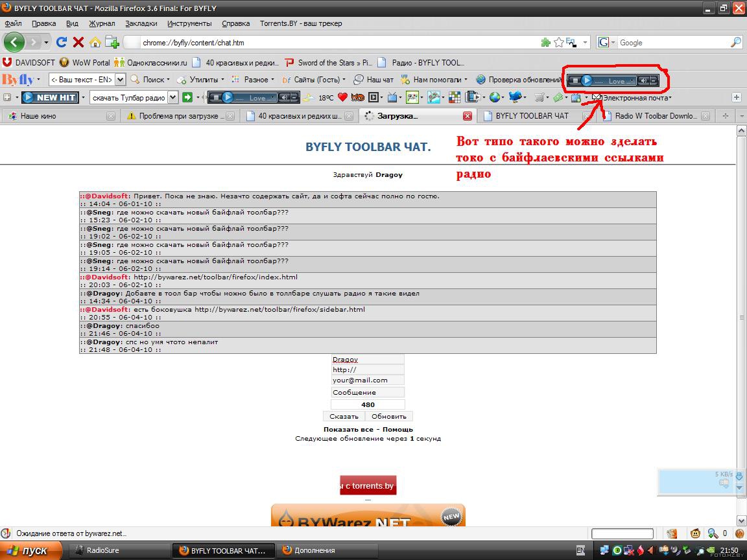Screen dimensions: 747x560
Task: Bookmark this page with the star icon
Action: tap(559, 42)
